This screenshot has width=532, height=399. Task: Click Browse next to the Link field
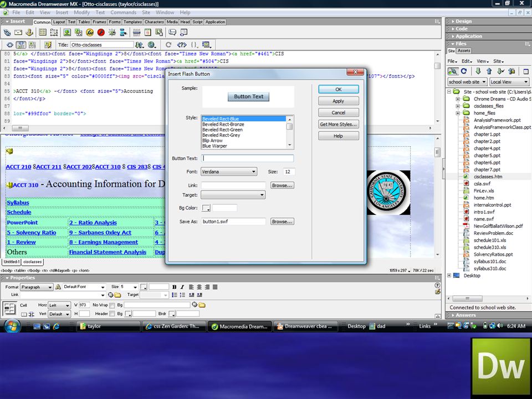pos(282,186)
